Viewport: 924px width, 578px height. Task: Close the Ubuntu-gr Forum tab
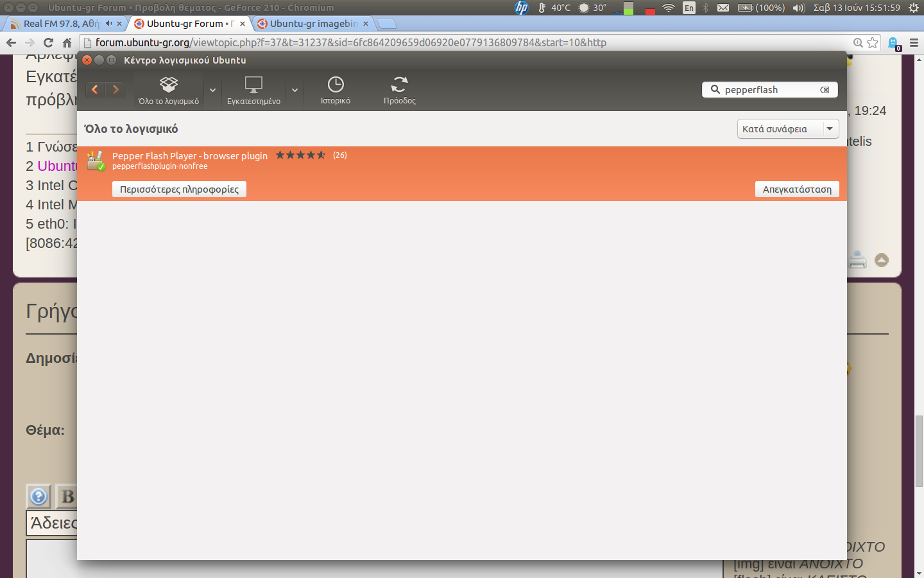pyautogui.click(x=243, y=24)
